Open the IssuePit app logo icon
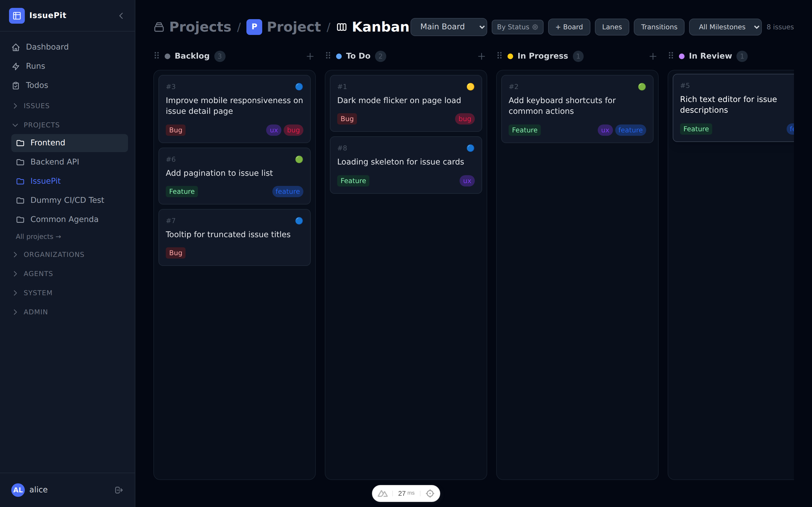The image size is (812, 507). (x=17, y=15)
